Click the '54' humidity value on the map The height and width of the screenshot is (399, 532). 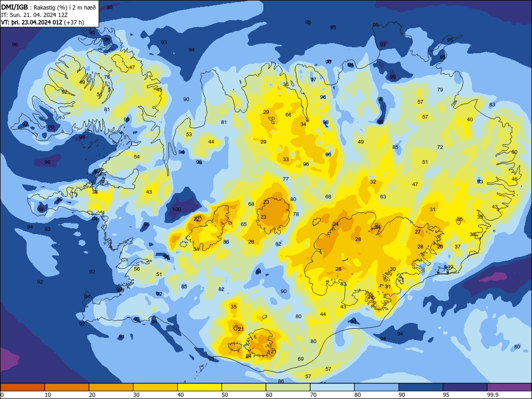tap(137, 157)
